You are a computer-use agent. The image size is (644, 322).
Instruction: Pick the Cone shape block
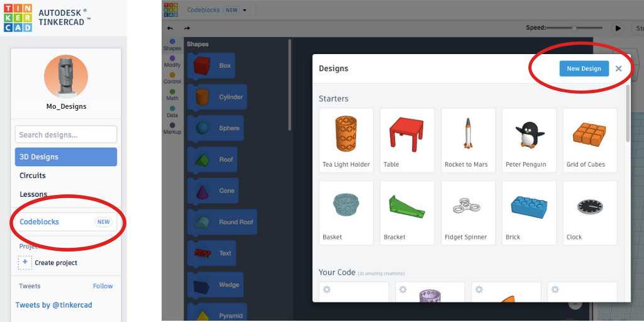point(213,191)
